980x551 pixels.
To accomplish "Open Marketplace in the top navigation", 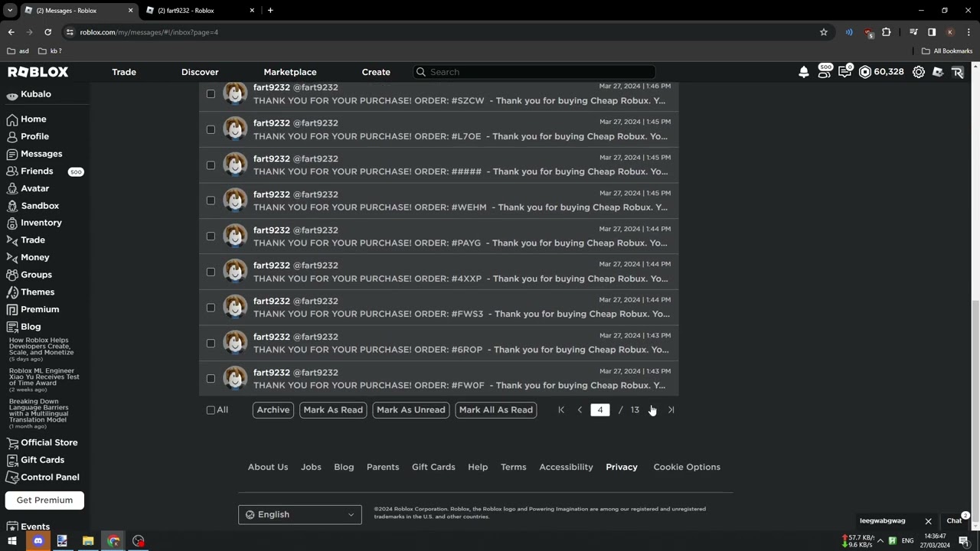I will click(x=290, y=72).
